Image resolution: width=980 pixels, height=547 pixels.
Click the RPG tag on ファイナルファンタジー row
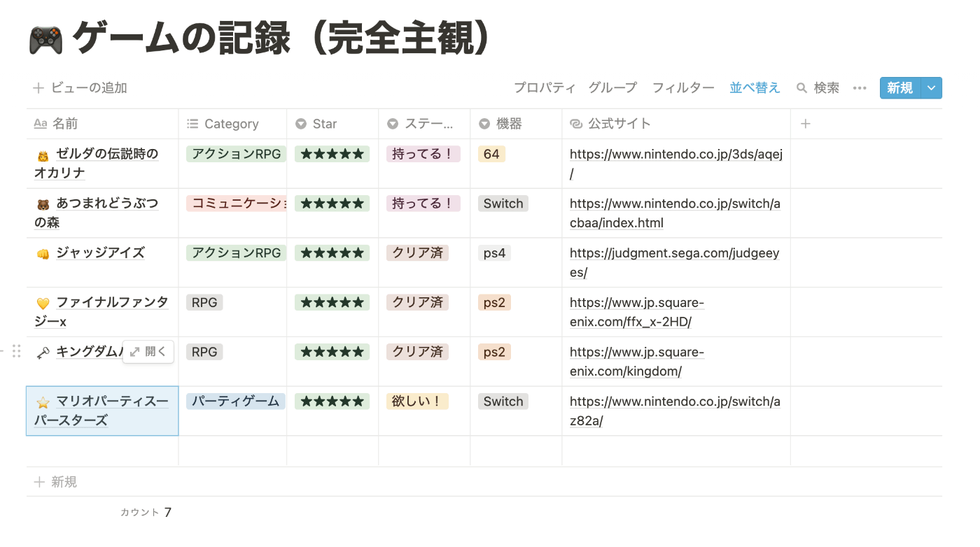(x=204, y=303)
